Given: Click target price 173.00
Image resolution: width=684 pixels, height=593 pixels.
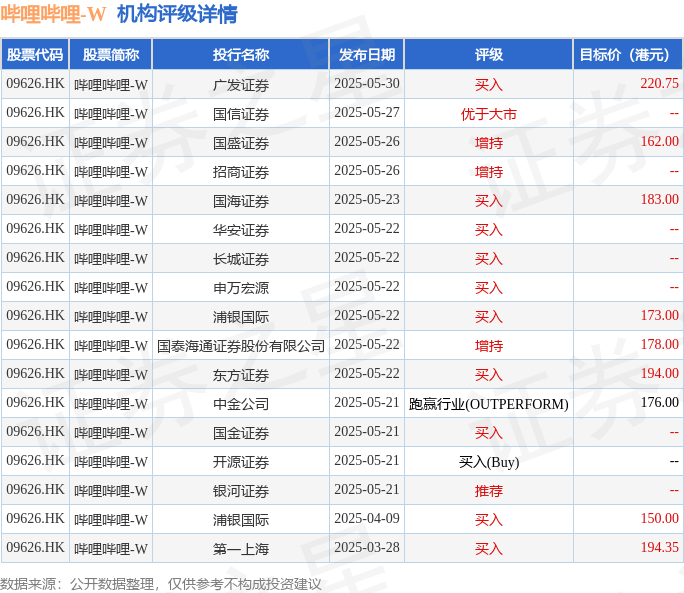Looking at the screenshot, I should point(659,315).
